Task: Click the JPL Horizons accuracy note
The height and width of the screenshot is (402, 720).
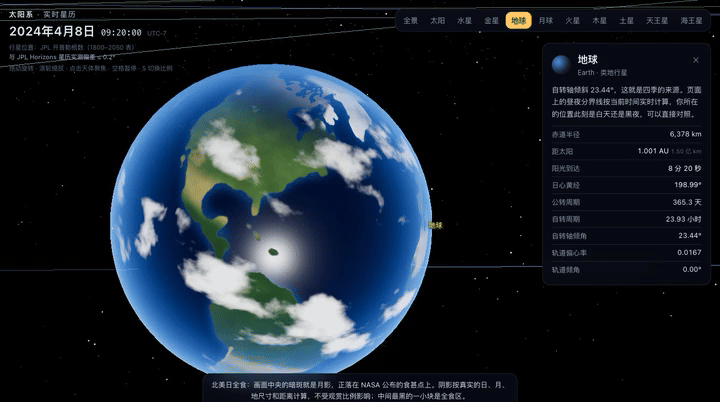Action: 62,57
